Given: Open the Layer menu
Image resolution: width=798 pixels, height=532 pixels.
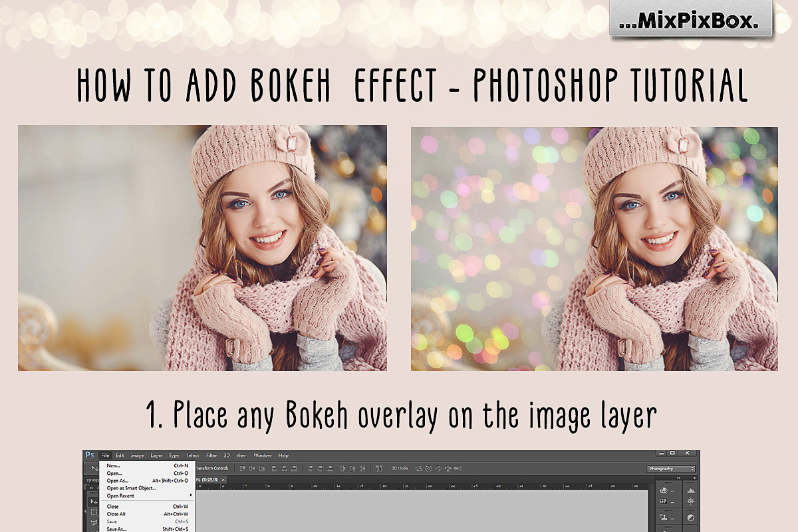Looking at the screenshot, I should (156, 456).
